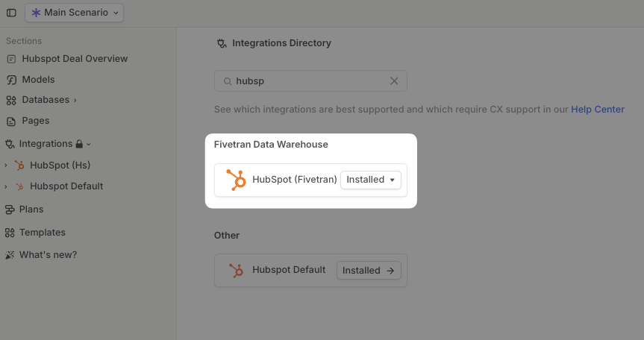This screenshot has height=340, width=644.
Task: Open What's new? in the sidebar
Action: pyautogui.click(x=48, y=255)
